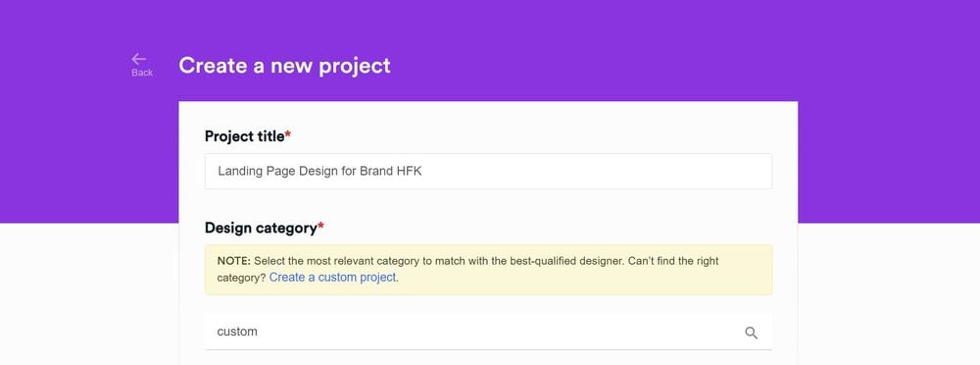Click the red asterisk beside Project title
The width and height of the screenshot is (980, 365).
tap(288, 134)
